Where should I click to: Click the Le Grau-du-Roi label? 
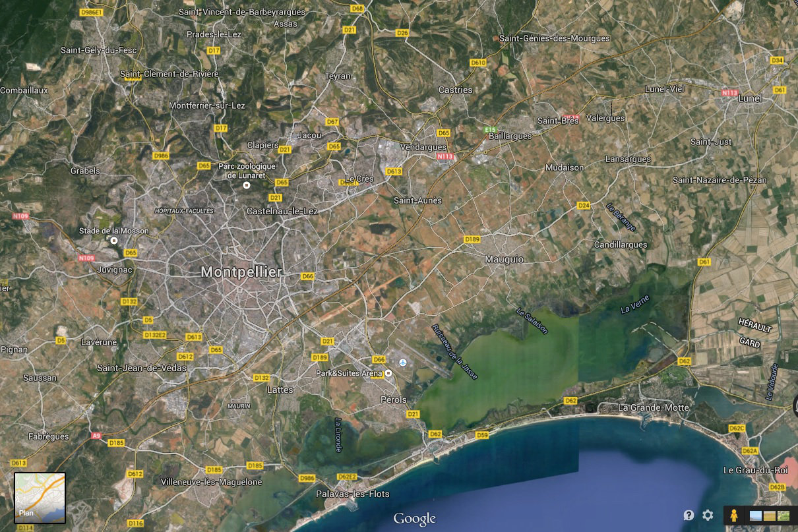tap(755, 470)
